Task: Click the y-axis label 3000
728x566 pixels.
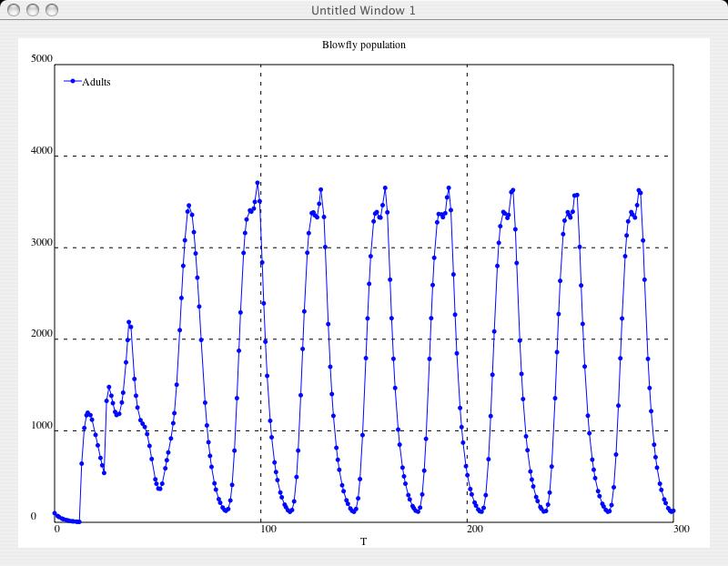Action: [x=42, y=242]
